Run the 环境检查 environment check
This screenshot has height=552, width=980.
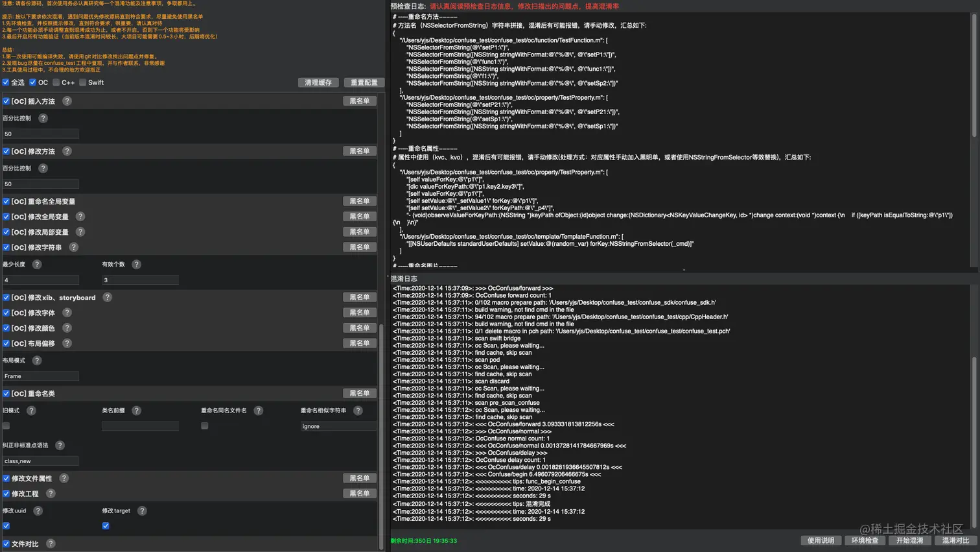pos(865,540)
